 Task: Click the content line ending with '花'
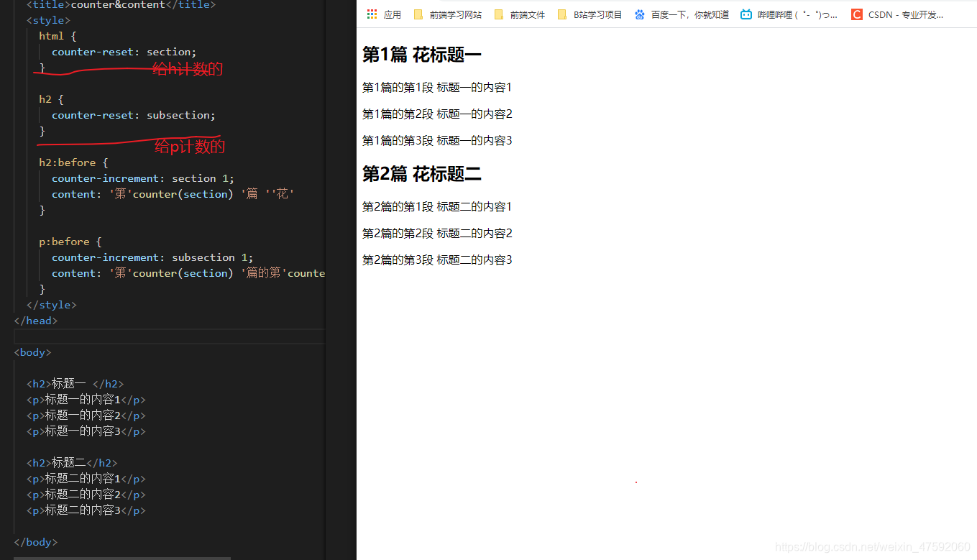click(173, 194)
